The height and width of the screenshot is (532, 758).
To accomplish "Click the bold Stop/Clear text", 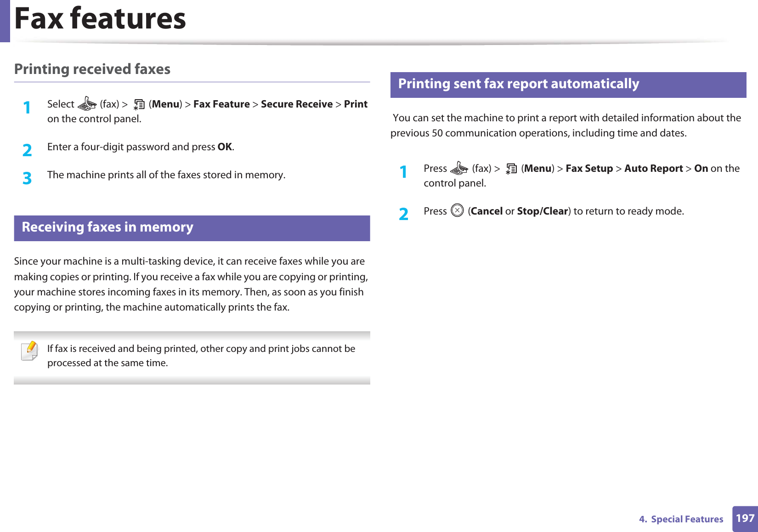I will point(542,211).
